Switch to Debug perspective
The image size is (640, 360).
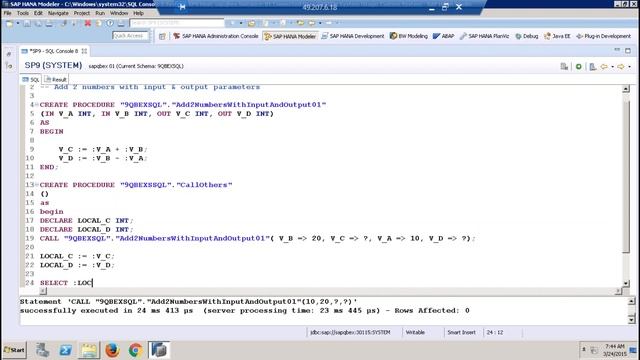tap(527, 36)
